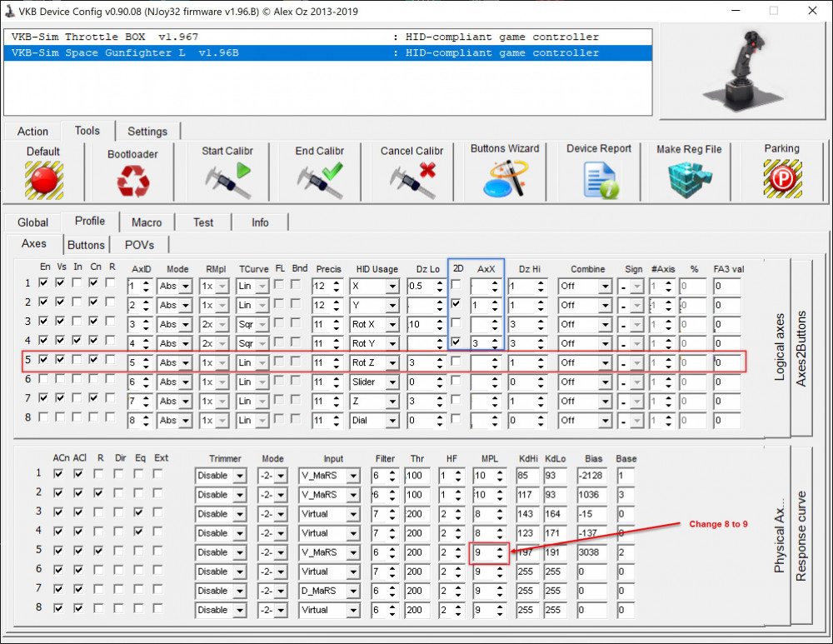Open the Macro tab

[147, 222]
